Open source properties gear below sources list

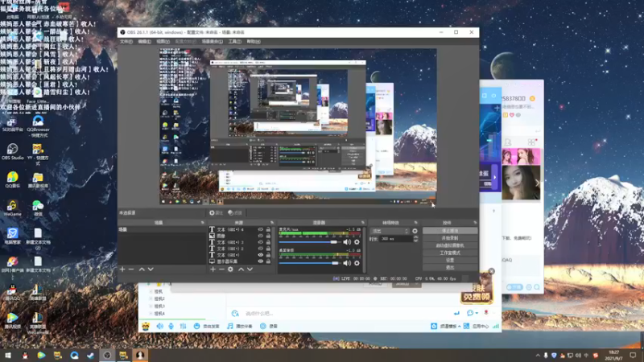[230, 269]
